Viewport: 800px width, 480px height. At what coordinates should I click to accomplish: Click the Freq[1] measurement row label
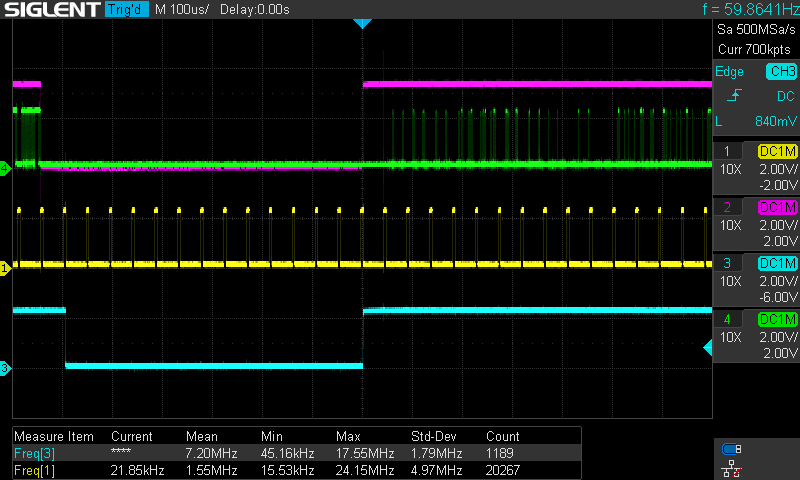click(x=34, y=470)
